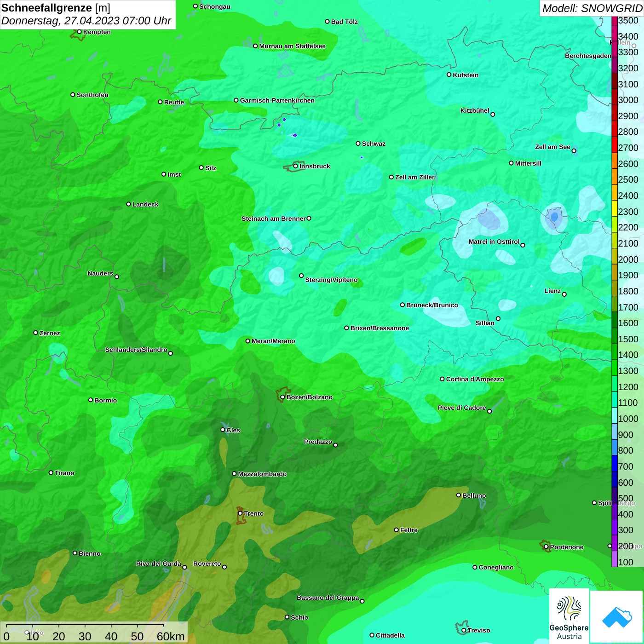Click the Feltre location dot
The width and height of the screenshot is (644, 644).
tap(396, 530)
